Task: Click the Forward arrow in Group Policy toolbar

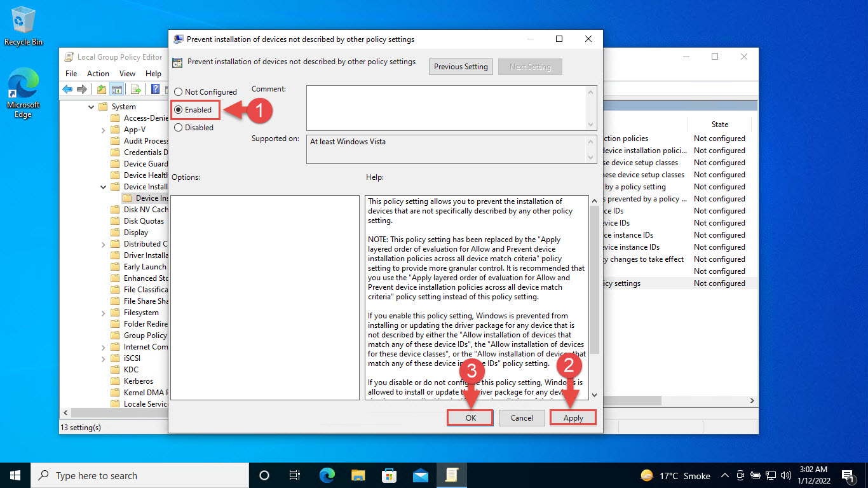Action: click(x=82, y=89)
